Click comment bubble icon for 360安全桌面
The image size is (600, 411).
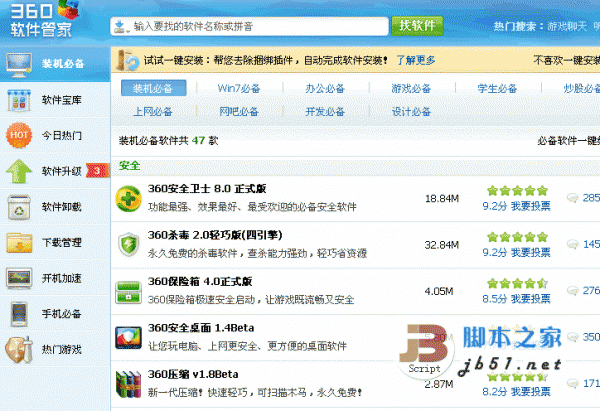[572, 337]
